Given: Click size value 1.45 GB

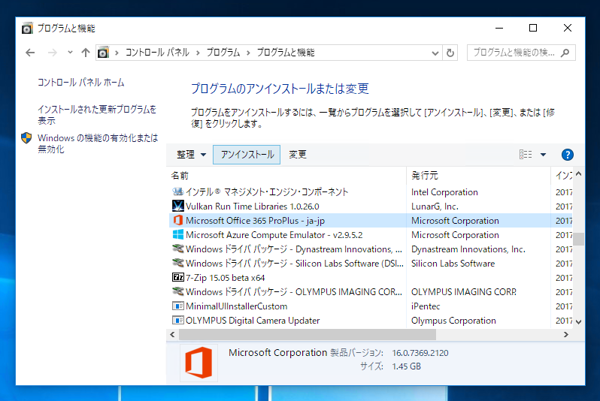Looking at the screenshot, I should pyautogui.click(x=406, y=367).
